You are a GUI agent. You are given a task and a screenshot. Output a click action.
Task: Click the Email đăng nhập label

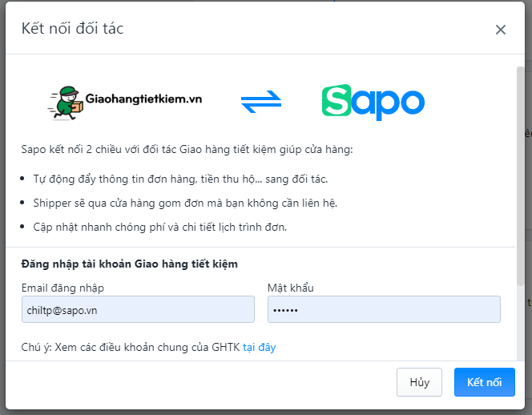(62, 288)
